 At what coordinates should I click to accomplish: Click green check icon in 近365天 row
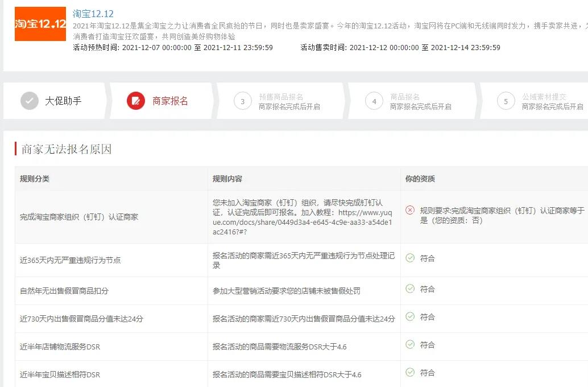point(410,258)
